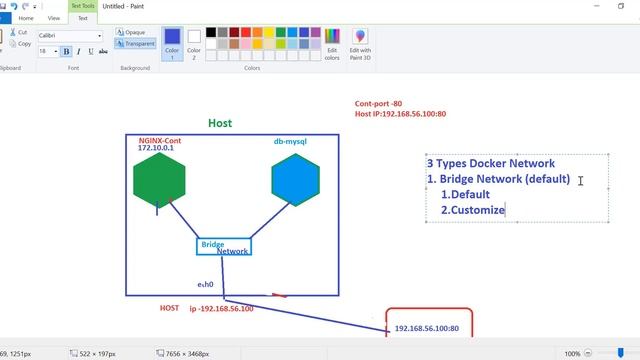Viewport: 640px width, 360px height.
Task: Copy the selection using the Copy icon
Action: click(x=20, y=44)
